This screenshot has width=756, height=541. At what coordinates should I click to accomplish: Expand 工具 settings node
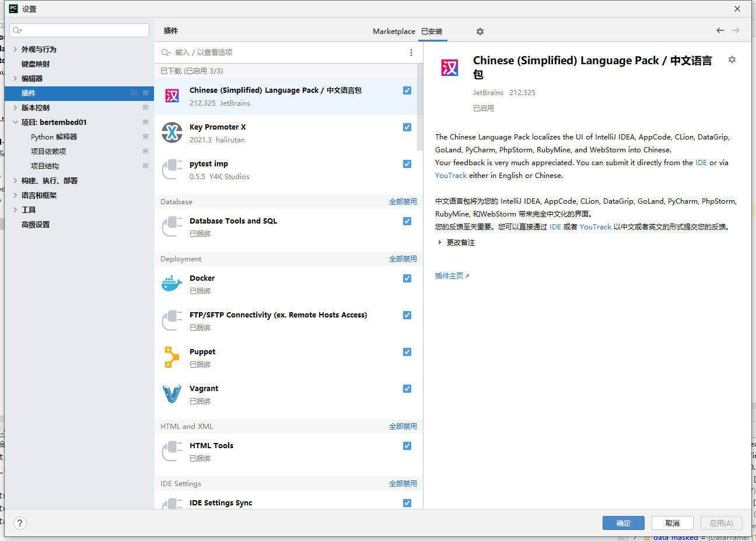click(15, 210)
